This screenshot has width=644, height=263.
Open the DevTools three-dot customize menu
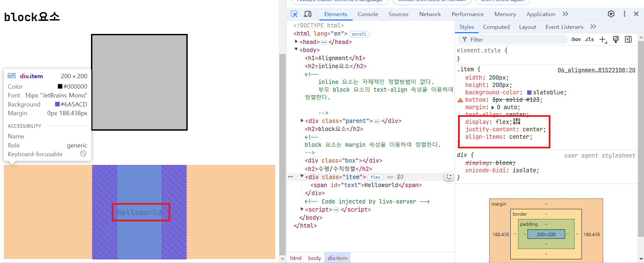[625, 14]
